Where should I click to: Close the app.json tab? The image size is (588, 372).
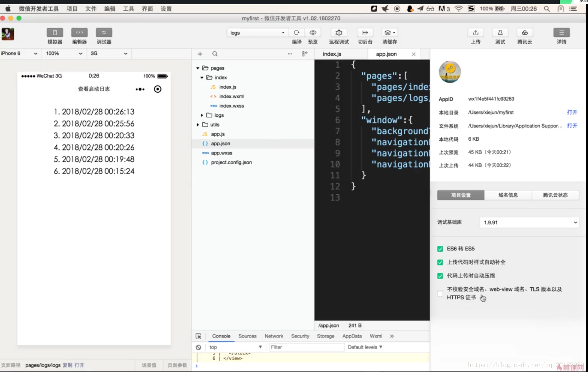point(414,54)
